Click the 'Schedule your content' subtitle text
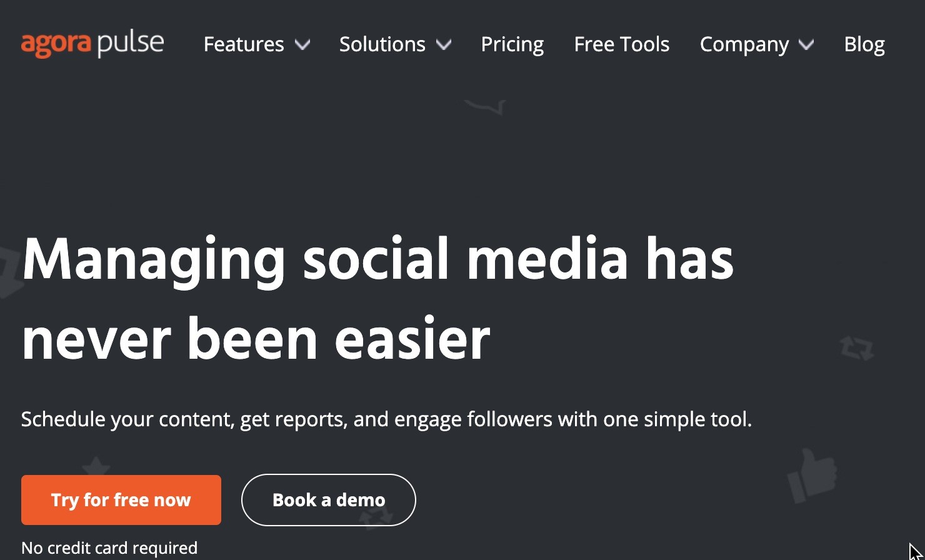The width and height of the screenshot is (925, 560). [x=386, y=419]
